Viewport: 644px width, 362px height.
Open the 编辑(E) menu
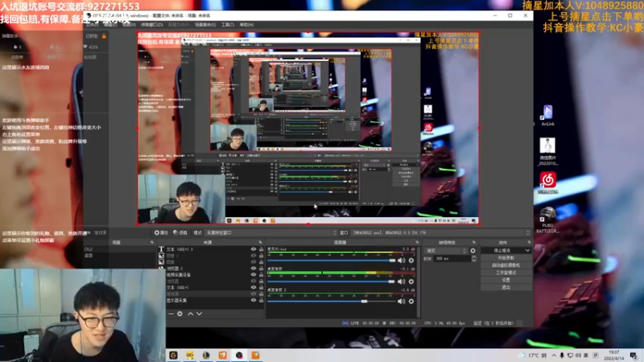(110, 25)
